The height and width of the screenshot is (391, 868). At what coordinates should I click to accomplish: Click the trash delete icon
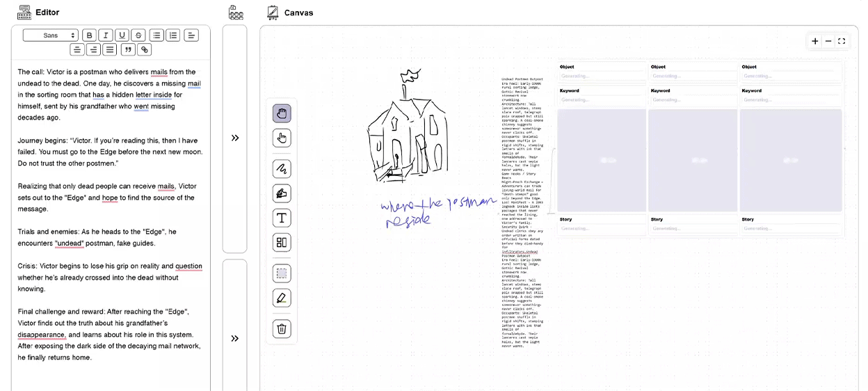pyautogui.click(x=282, y=329)
